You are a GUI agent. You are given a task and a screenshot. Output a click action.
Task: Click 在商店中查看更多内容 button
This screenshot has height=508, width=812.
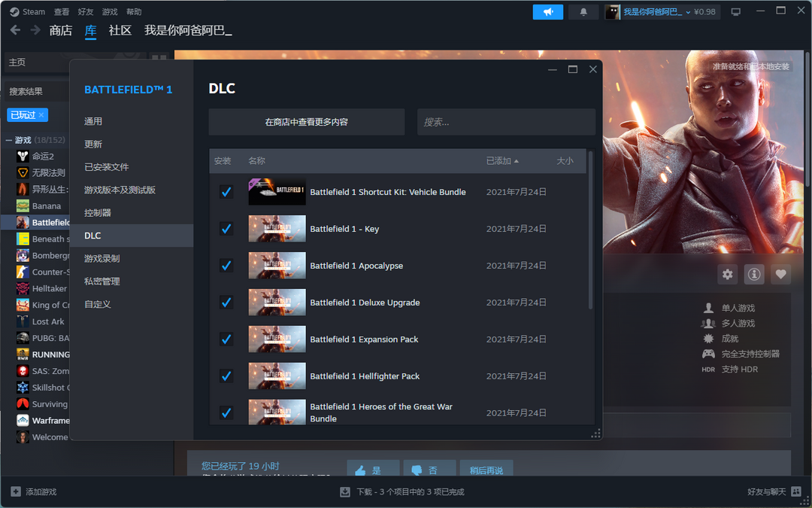coord(306,122)
